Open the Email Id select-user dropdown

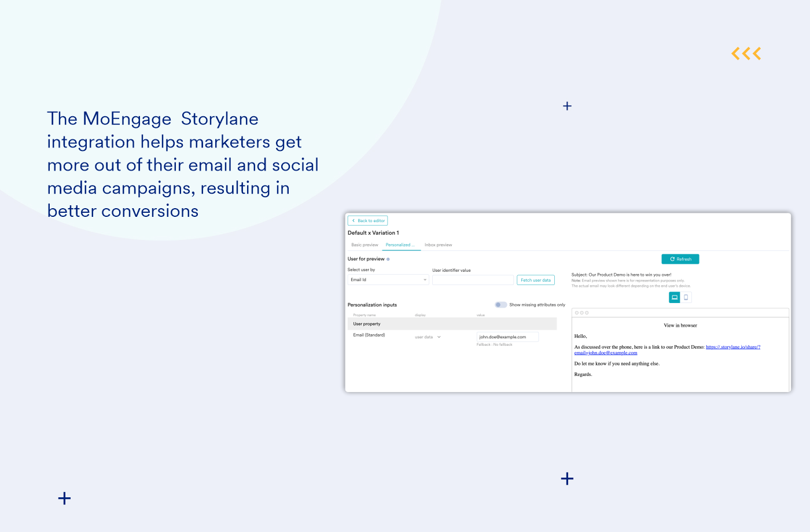click(388, 280)
